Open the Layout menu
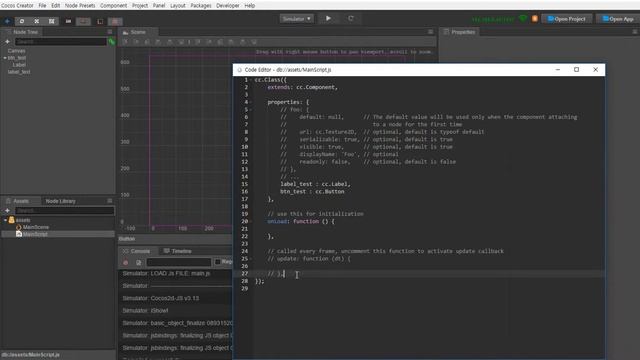This screenshot has width=640, height=360. tap(178, 6)
